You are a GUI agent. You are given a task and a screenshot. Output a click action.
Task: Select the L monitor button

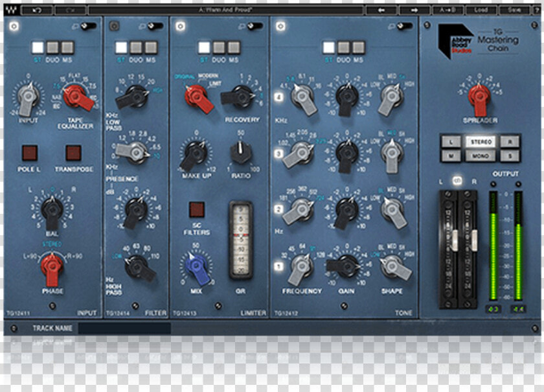point(451,142)
